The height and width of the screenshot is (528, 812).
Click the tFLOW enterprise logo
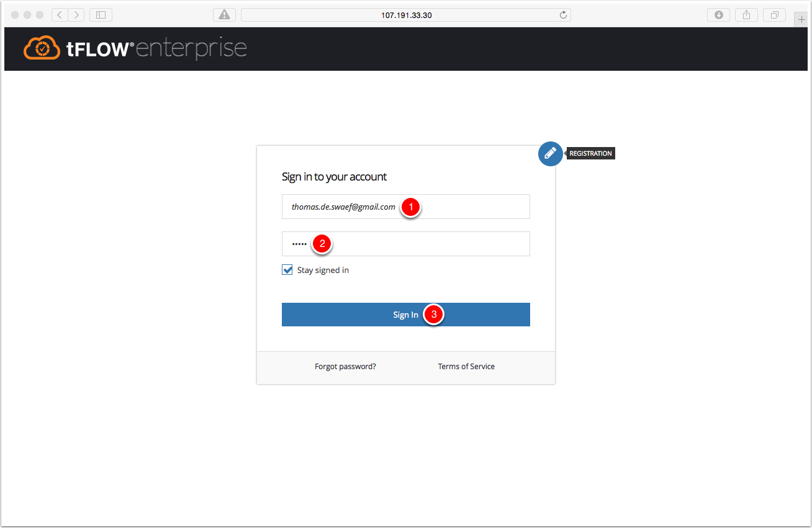[x=135, y=48]
